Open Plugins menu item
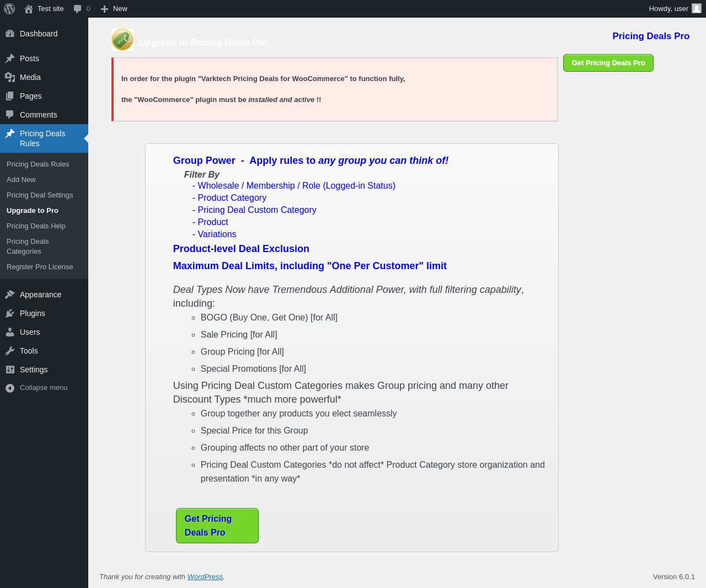 coord(44,313)
